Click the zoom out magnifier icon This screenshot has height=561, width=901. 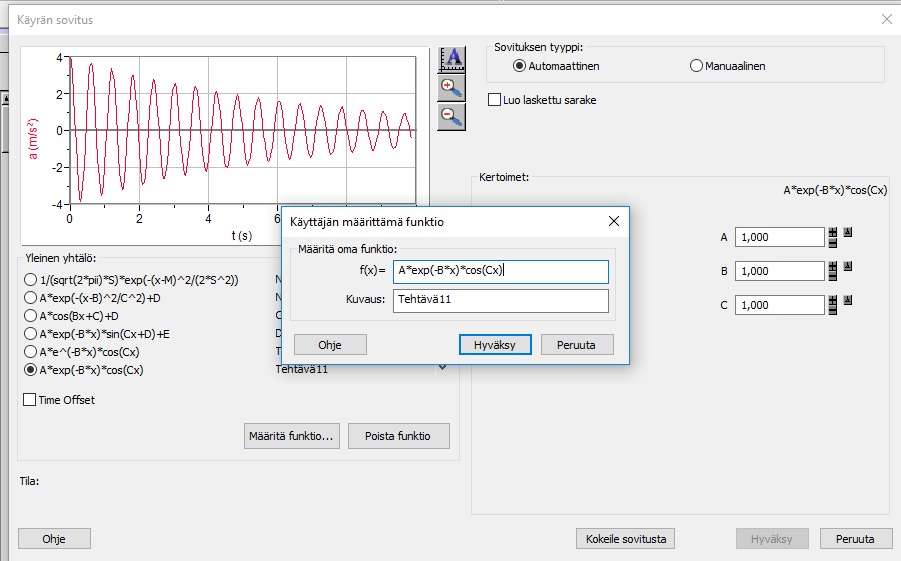coord(452,117)
